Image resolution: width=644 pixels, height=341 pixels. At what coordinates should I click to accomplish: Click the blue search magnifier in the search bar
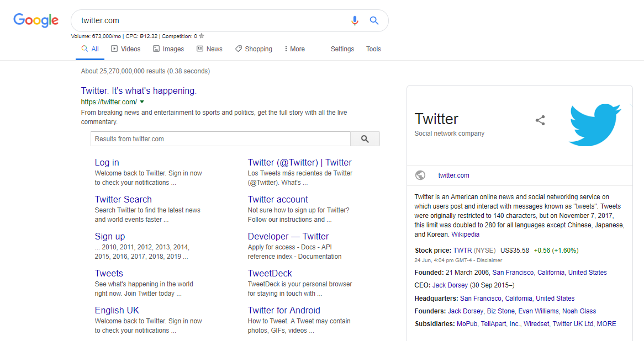(x=374, y=20)
